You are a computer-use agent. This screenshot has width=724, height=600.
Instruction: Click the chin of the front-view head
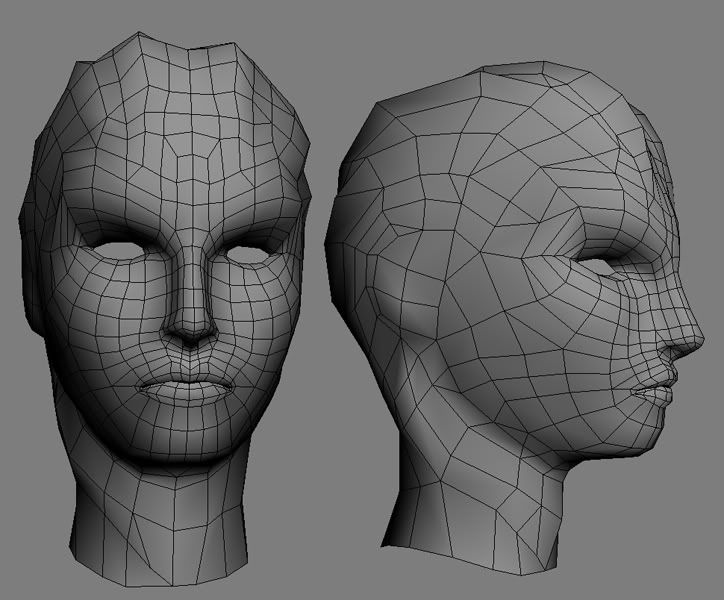pyautogui.click(x=187, y=440)
